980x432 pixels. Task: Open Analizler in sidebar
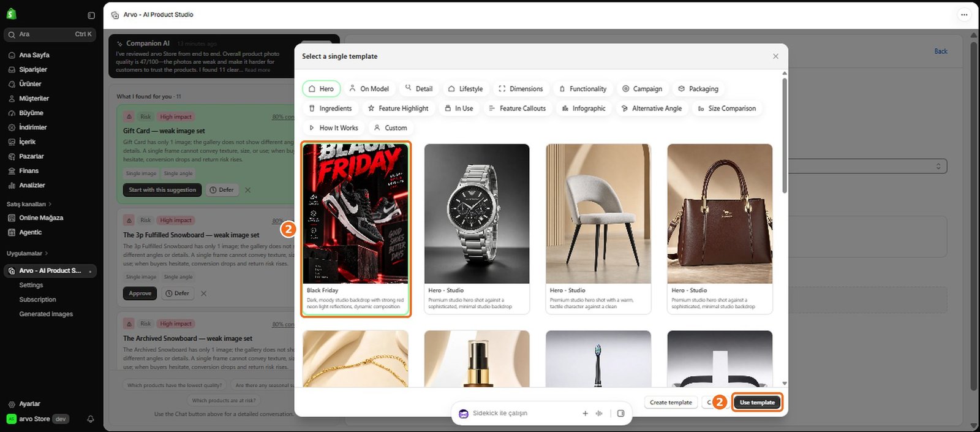pyautogui.click(x=32, y=186)
